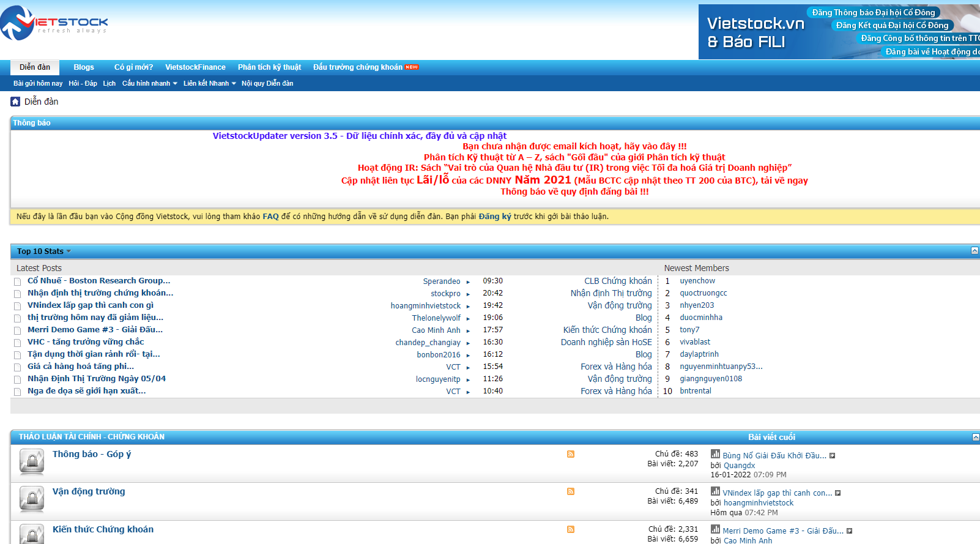This screenshot has height=544, width=980.
Task: Click Đăng ký link to register
Action: coord(495,217)
